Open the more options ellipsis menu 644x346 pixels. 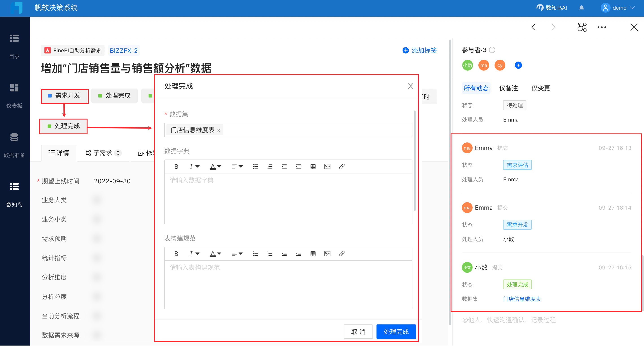pyautogui.click(x=602, y=27)
